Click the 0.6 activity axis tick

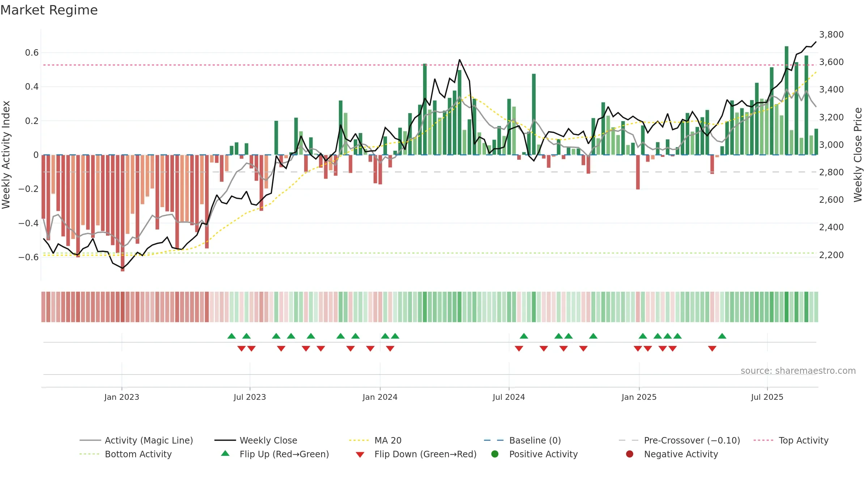click(x=31, y=53)
